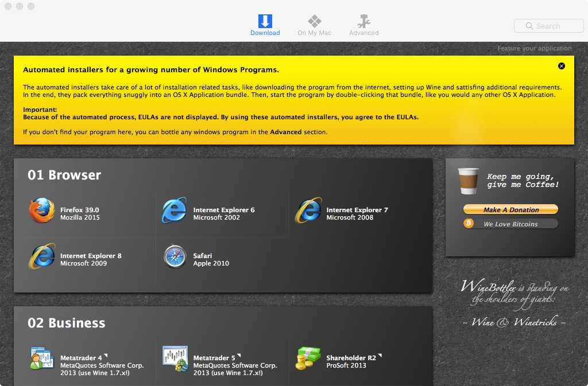Click the We Love Bitcoins button
The image size is (588, 386).
point(510,224)
